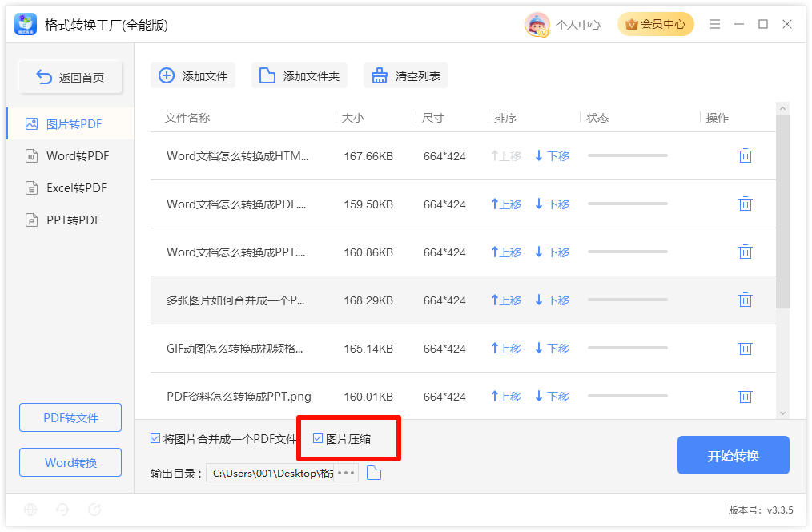Image resolution: width=812 pixels, height=532 pixels.
Task: Click 添加文件 plus button
Action: [193, 75]
